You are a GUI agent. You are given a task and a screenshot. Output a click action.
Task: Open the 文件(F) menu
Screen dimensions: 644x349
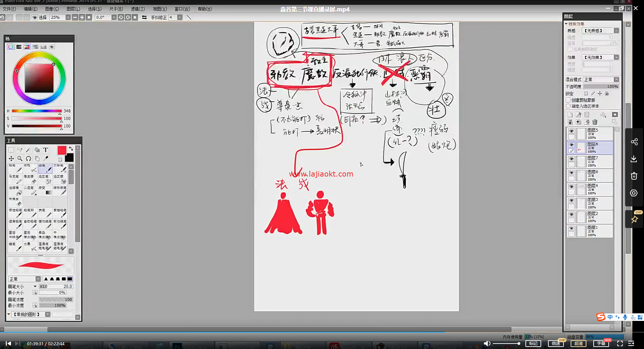(9, 9)
